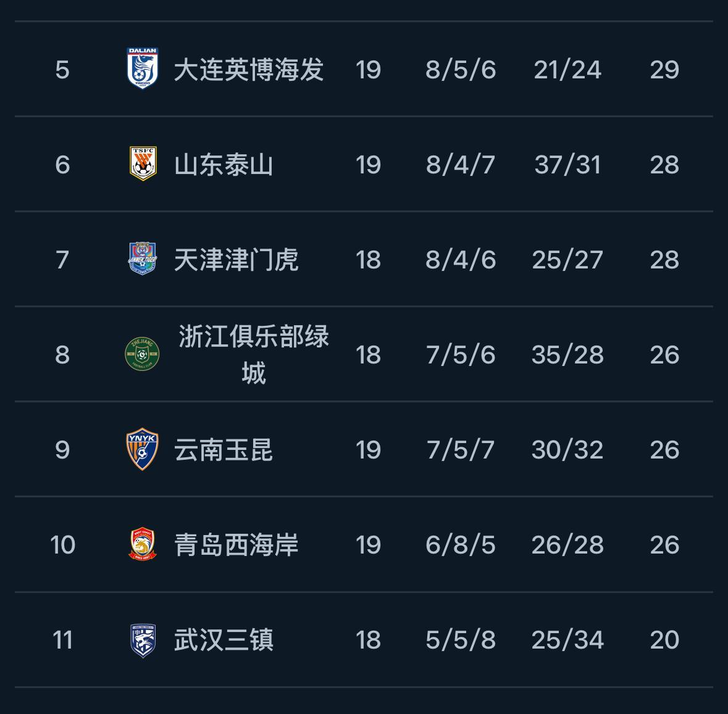
Task: Open the 浙江俱乐部绿城 team name
Action: pos(253,354)
